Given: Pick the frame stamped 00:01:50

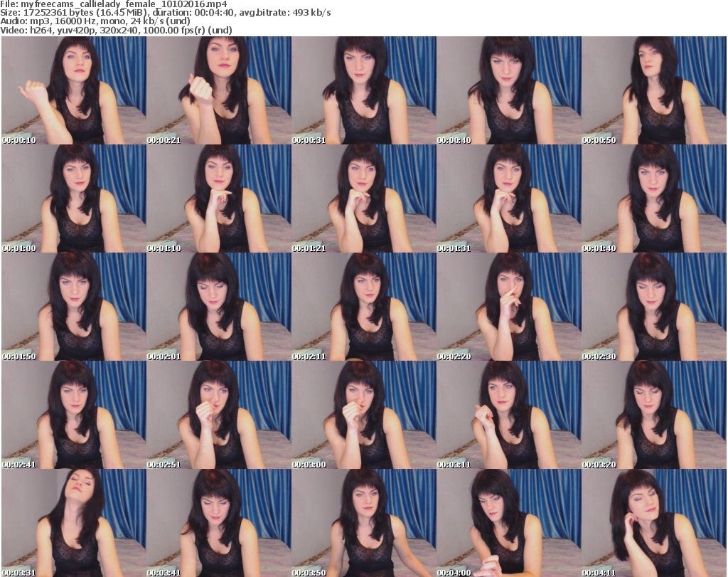Looking at the screenshot, I should click(74, 307).
